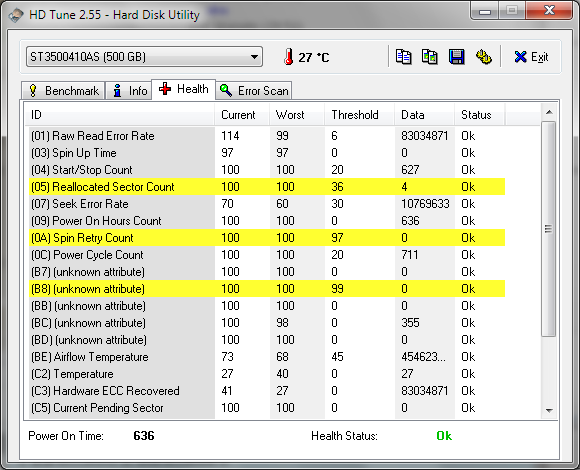This screenshot has height=470, width=580.
Task: Click data value 83034871 for Raw Read Error Rate
Action: pyautogui.click(x=425, y=136)
